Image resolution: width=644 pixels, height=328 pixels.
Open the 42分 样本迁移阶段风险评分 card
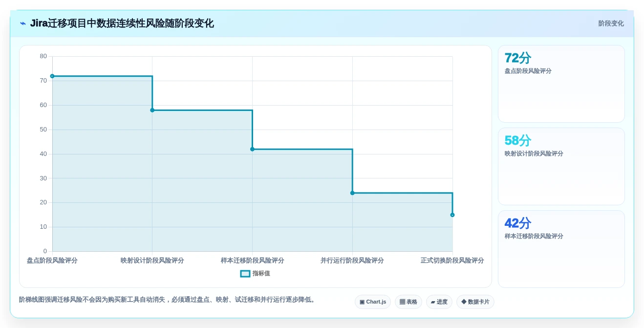pos(561,249)
